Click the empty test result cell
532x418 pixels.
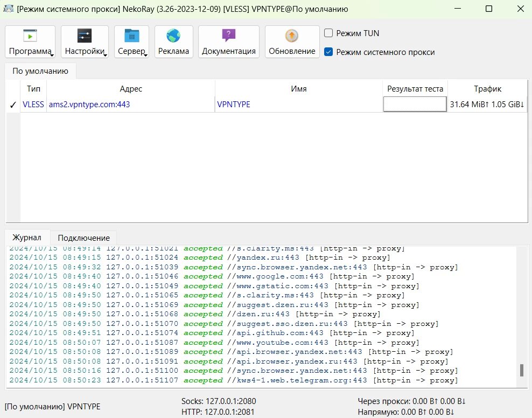click(x=415, y=104)
